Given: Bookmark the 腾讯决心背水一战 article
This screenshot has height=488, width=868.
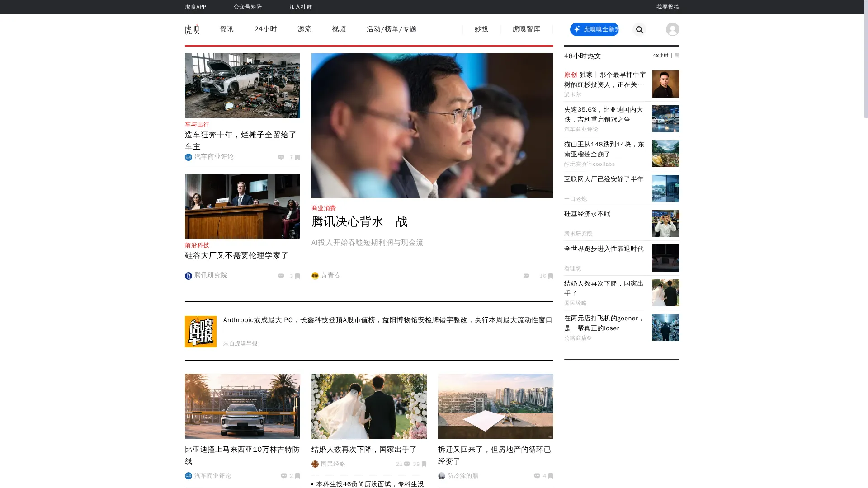Looking at the screenshot, I should coord(550,276).
